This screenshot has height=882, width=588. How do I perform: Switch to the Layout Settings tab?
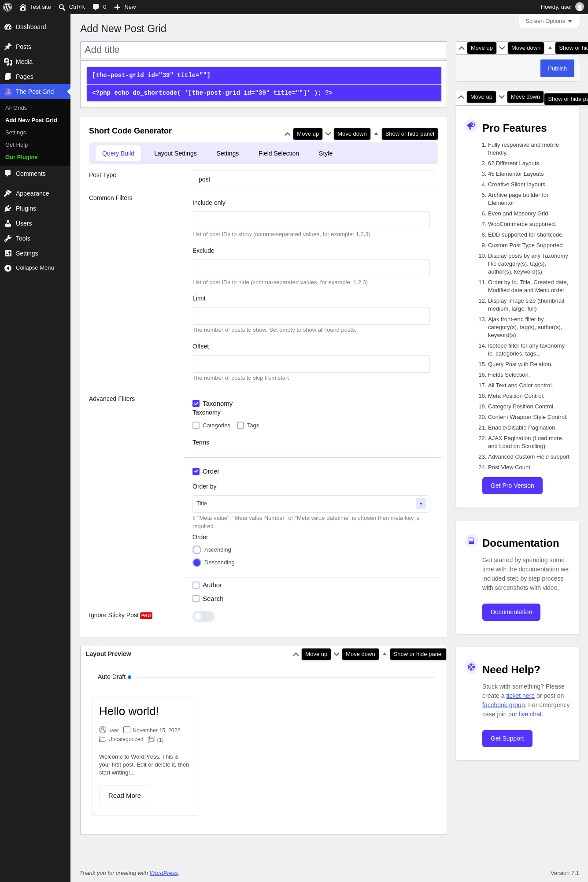point(175,153)
